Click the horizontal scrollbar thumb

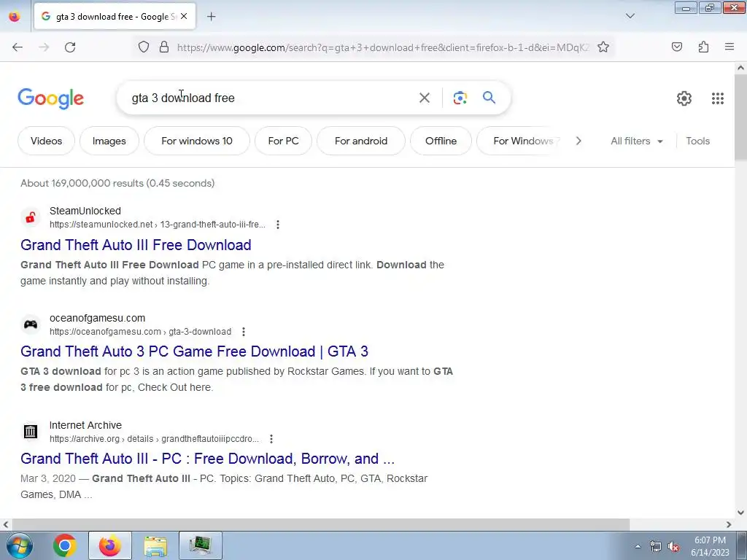(x=322, y=524)
